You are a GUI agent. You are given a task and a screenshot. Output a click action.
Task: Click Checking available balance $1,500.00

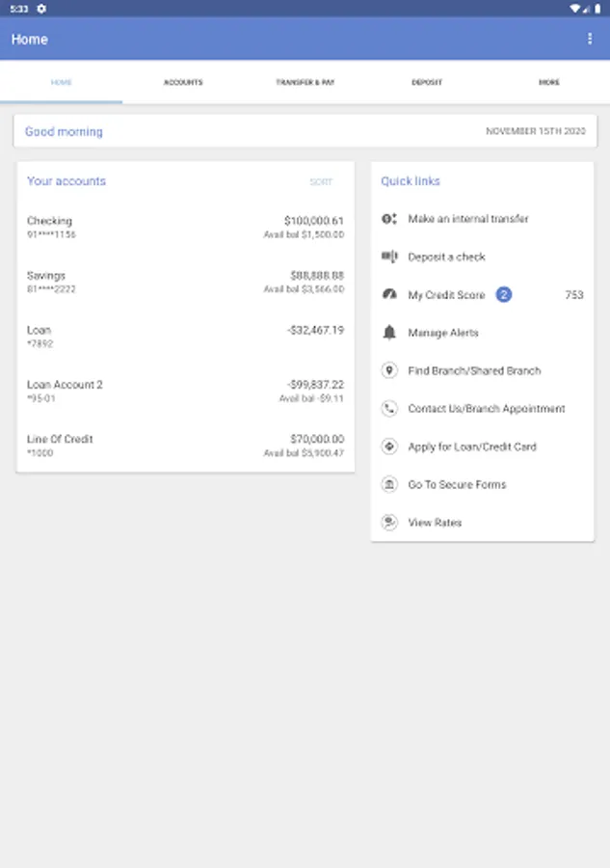[304, 234]
